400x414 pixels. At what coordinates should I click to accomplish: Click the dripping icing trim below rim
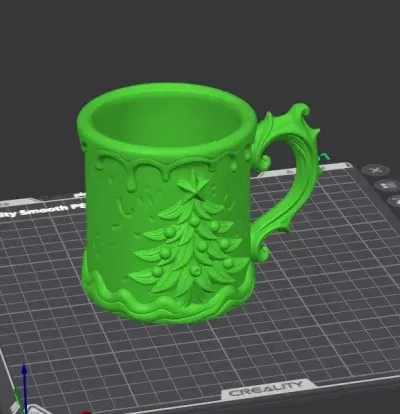(167, 163)
